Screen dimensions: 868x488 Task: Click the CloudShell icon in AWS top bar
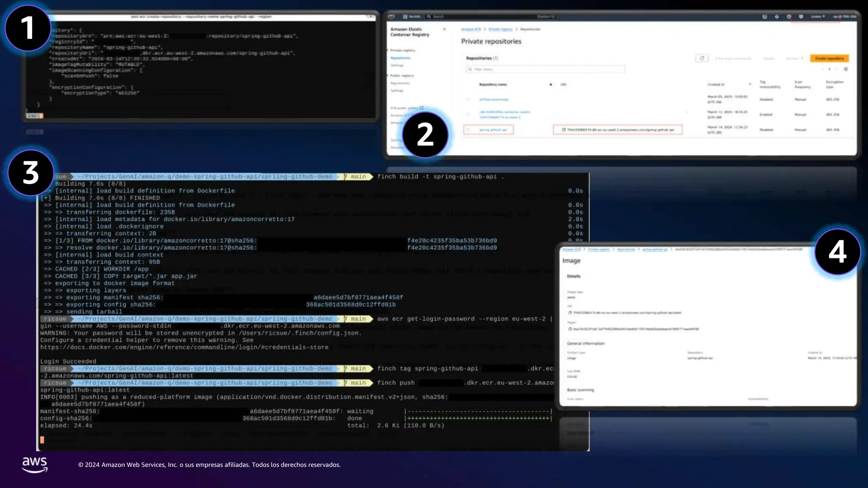[x=765, y=17]
